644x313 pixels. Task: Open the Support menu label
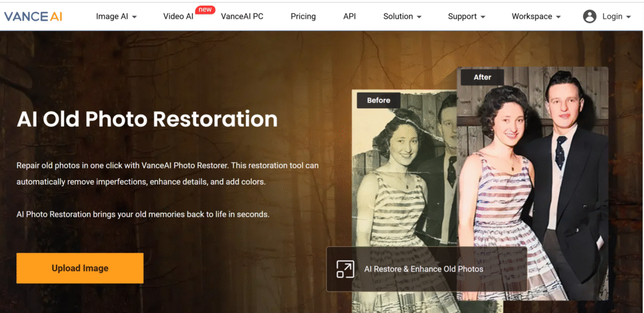[x=462, y=16]
